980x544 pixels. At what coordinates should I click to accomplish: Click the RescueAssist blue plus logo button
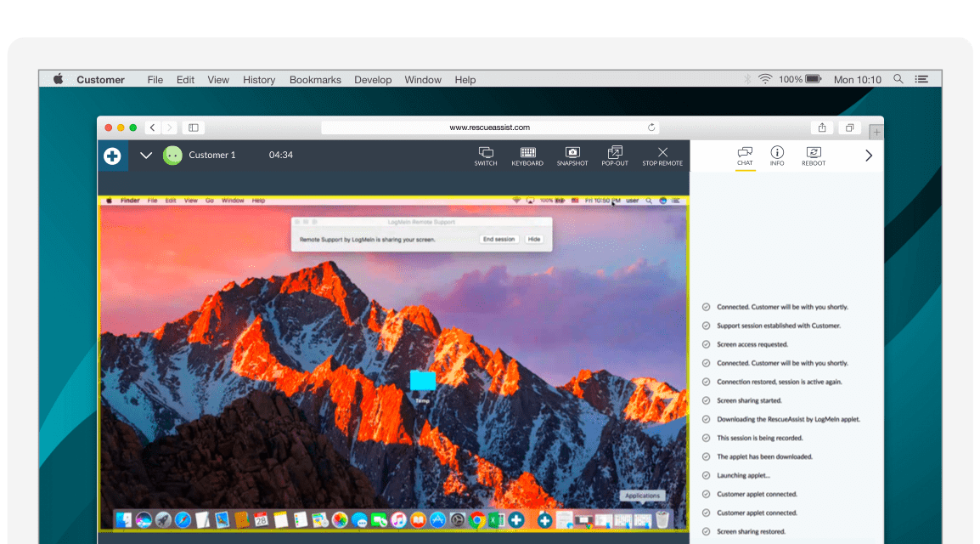[x=112, y=156]
